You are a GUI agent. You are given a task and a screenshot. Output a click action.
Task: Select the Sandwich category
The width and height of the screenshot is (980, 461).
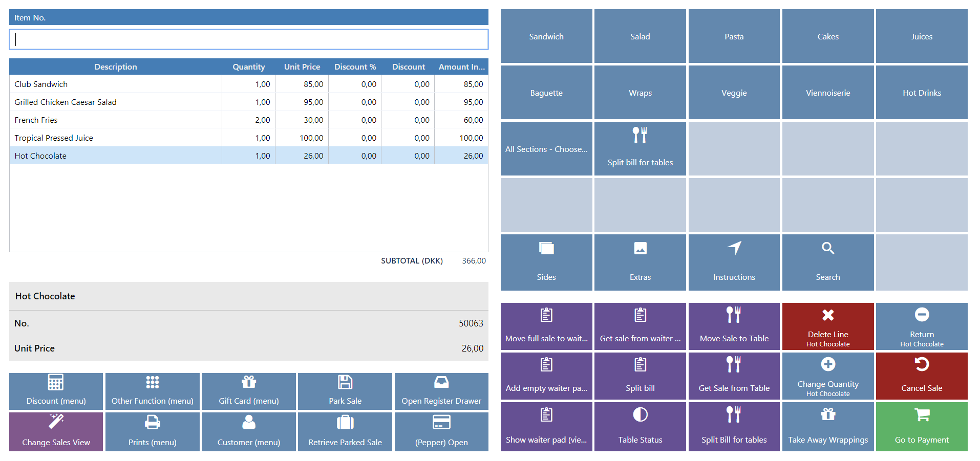pos(546,36)
